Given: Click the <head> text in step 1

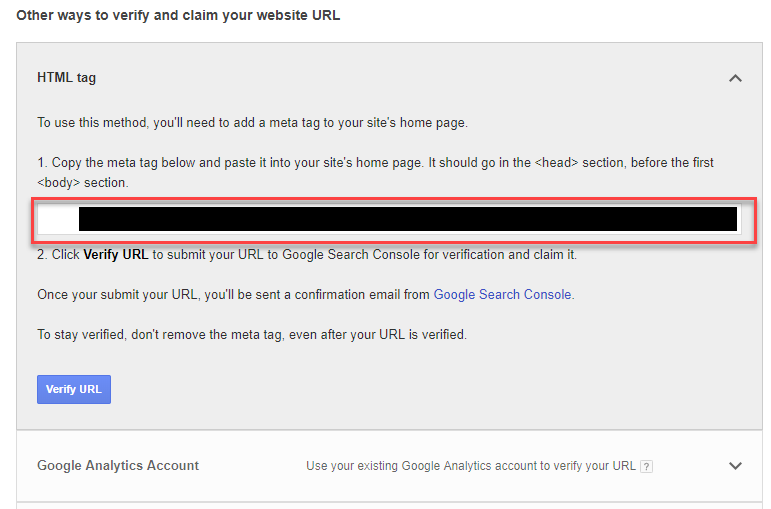Looking at the screenshot, I should click(556, 163).
